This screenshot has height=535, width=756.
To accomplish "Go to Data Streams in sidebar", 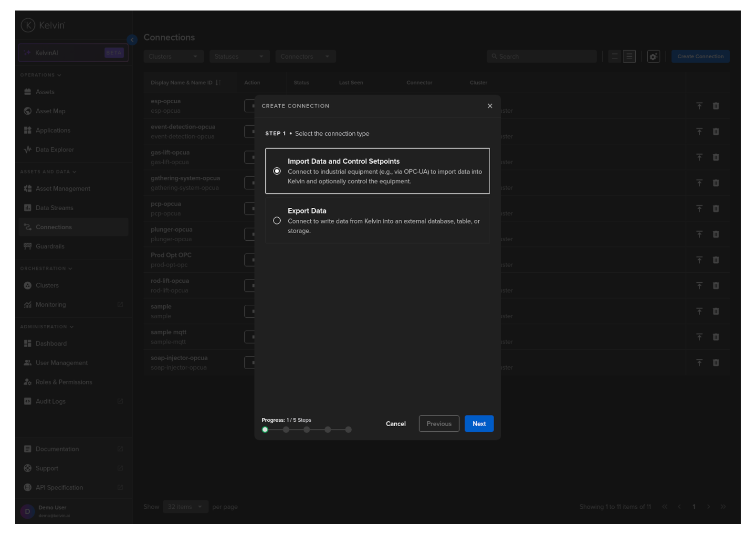I will click(x=54, y=208).
